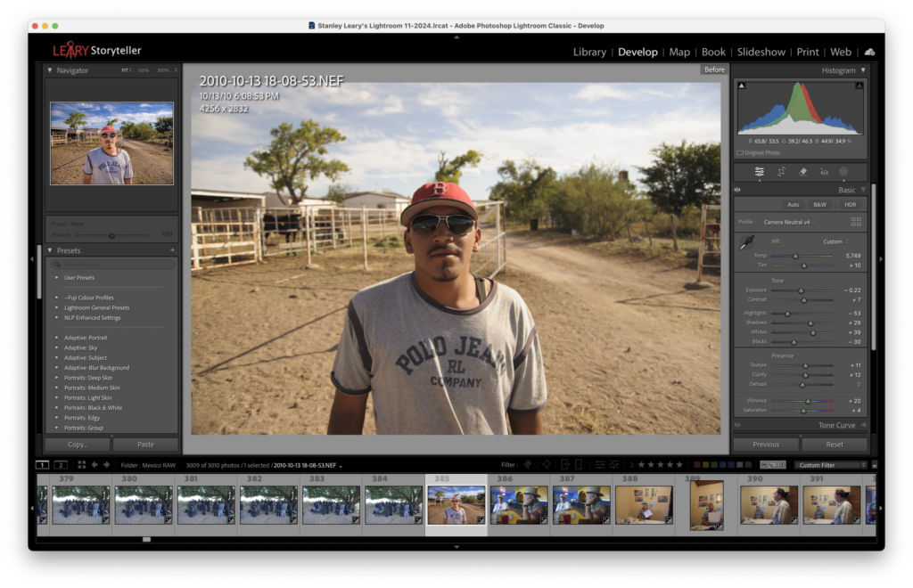This screenshot has height=588, width=913.
Task: Open second window display button 2
Action: (x=62, y=465)
